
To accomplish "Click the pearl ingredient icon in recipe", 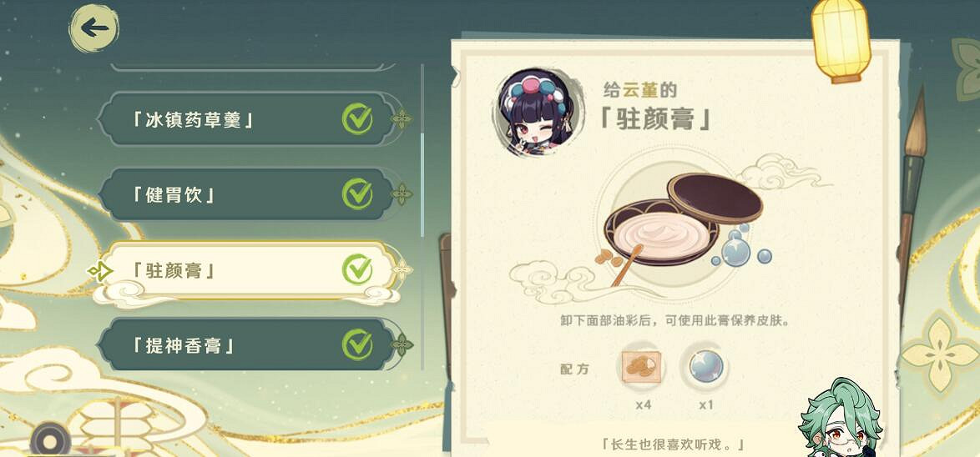I will [x=706, y=366].
